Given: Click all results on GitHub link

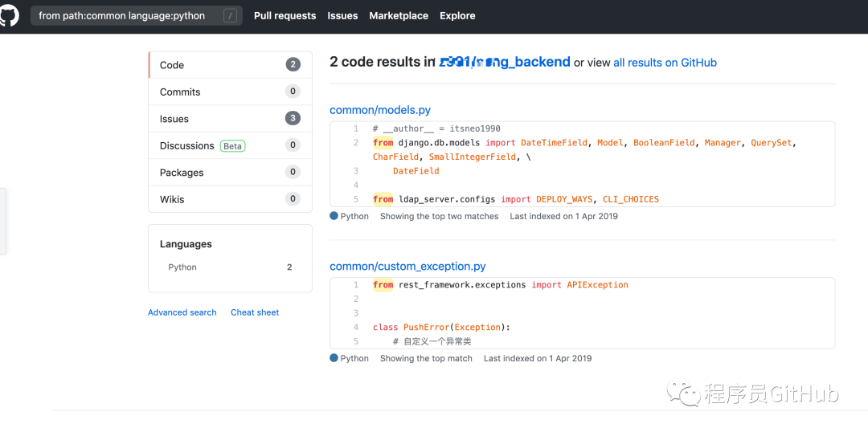Looking at the screenshot, I should [x=665, y=63].
